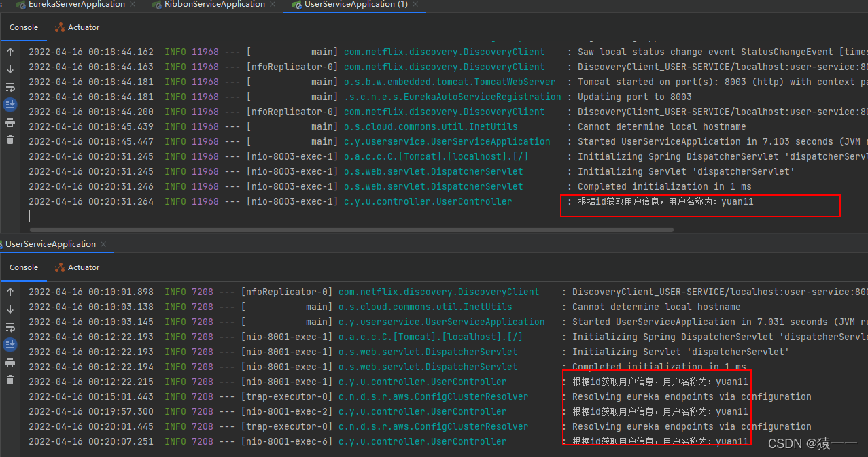Click the up-arrow icon in the PID 7208 console
The image size is (868, 457).
[x=10, y=292]
